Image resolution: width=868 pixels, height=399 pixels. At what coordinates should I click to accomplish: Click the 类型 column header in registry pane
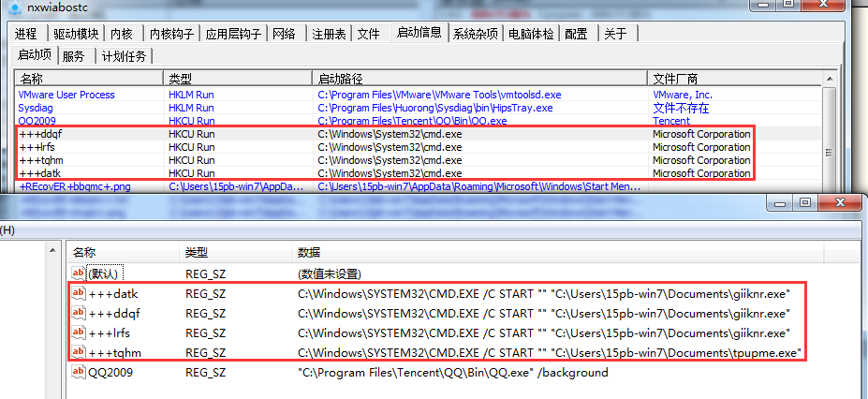[198, 253]
